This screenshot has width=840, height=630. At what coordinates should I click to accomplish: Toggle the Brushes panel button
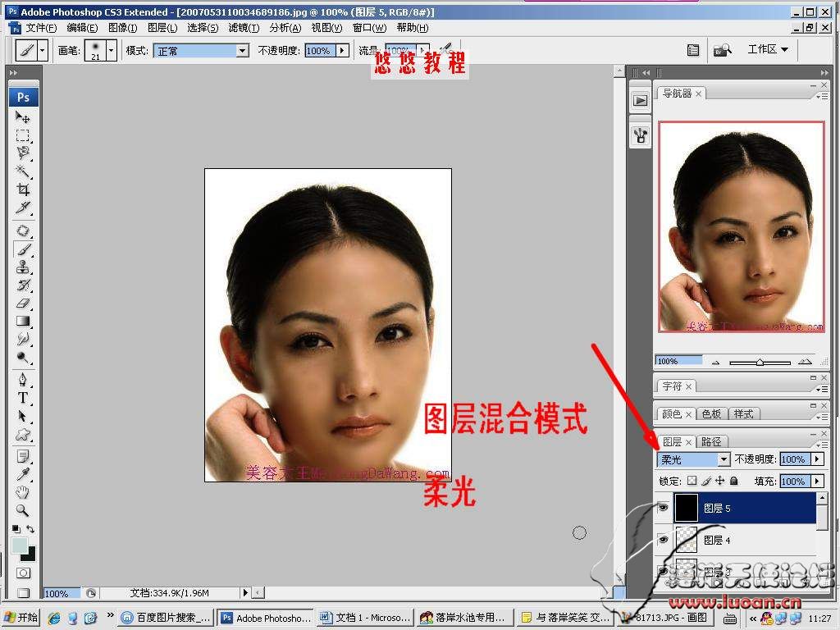692,50
